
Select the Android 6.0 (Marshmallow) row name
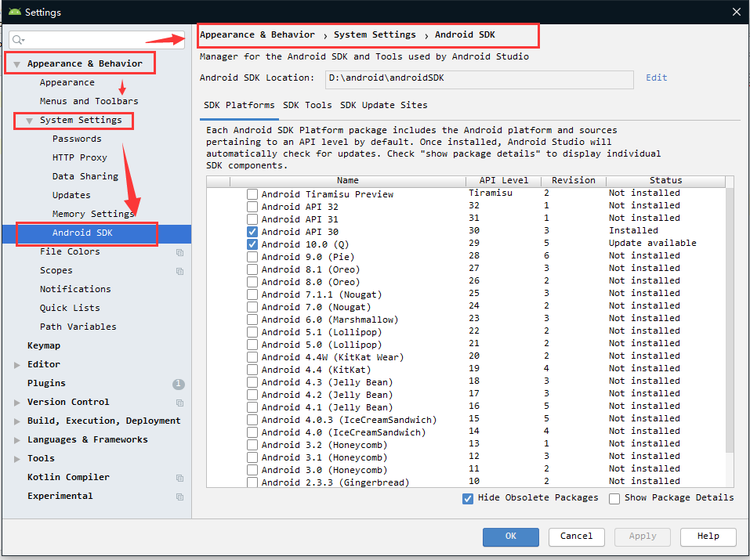pyautogui.click(x=330, y=320)
